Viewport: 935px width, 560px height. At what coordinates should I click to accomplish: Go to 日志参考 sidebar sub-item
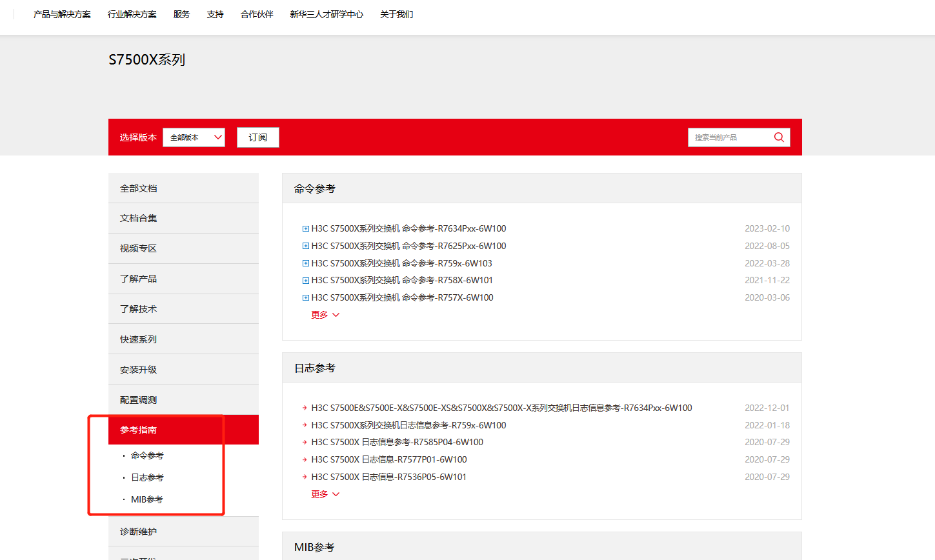pos(147,477)
